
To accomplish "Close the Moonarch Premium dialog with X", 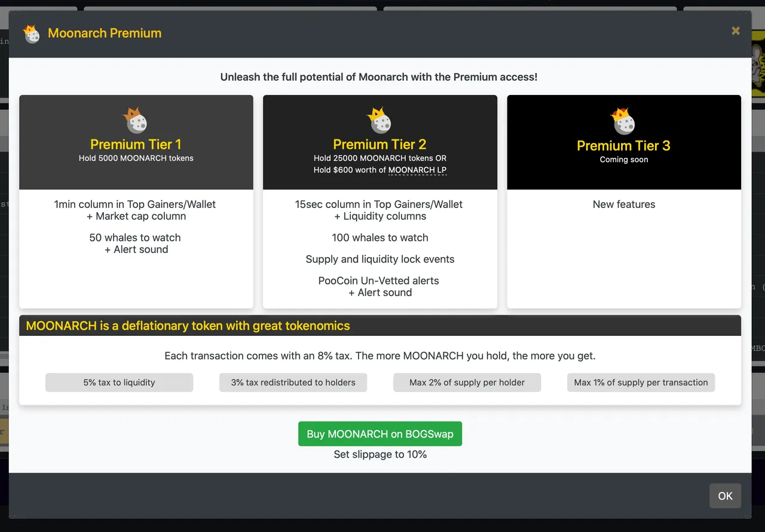I will point(736,30).
